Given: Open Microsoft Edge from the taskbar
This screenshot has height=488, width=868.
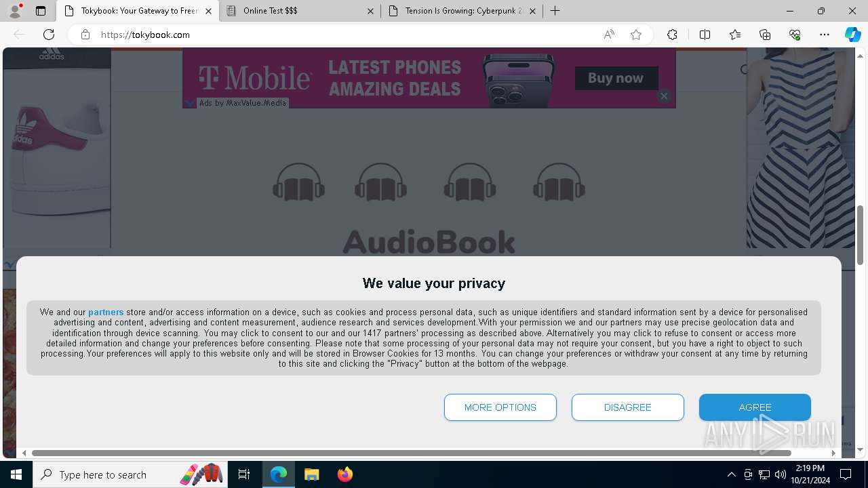Looking at the screenshot, I should click(279, 474).
